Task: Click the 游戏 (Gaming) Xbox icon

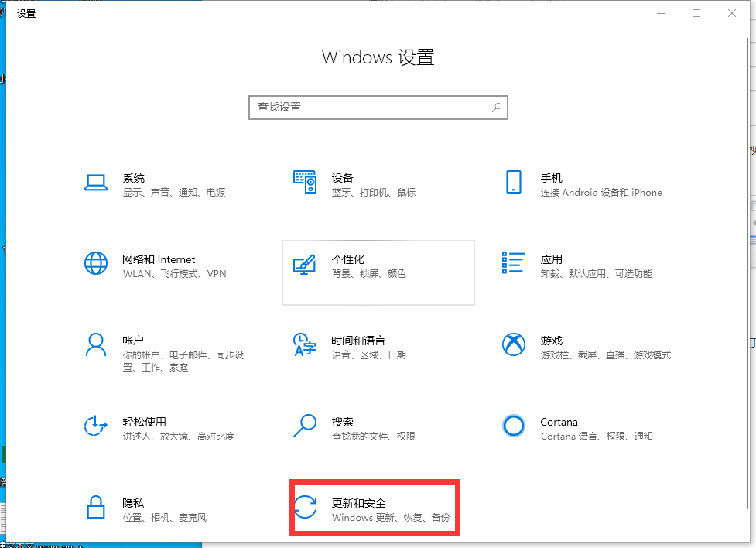Action: click(513, 345)
